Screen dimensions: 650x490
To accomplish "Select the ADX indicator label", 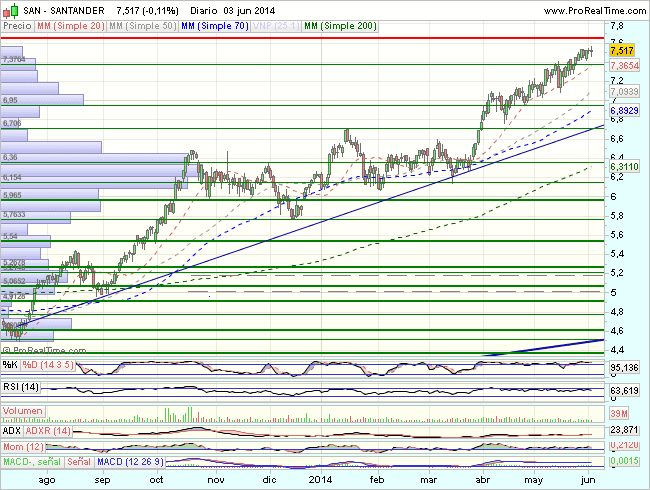I will pyautogui.click(x=13, y=429).
